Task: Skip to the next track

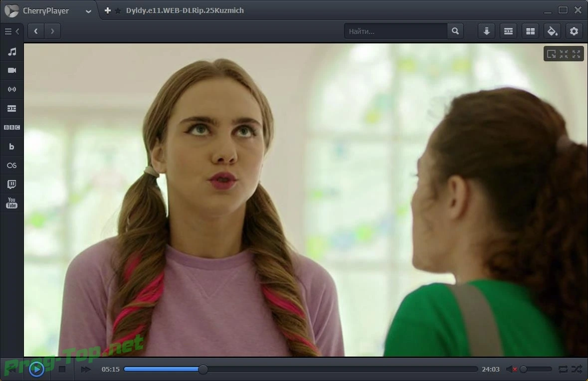Action: (x=86, y=370)
